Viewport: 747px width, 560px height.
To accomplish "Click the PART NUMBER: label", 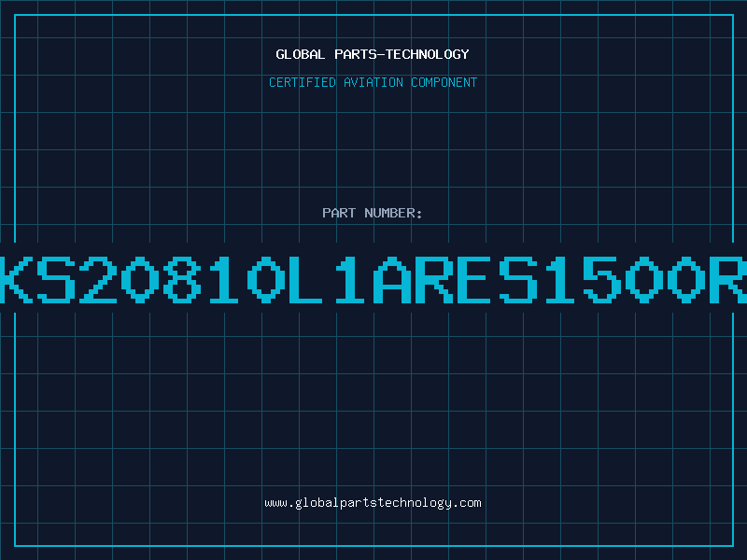I will click(x=373, y=213).
